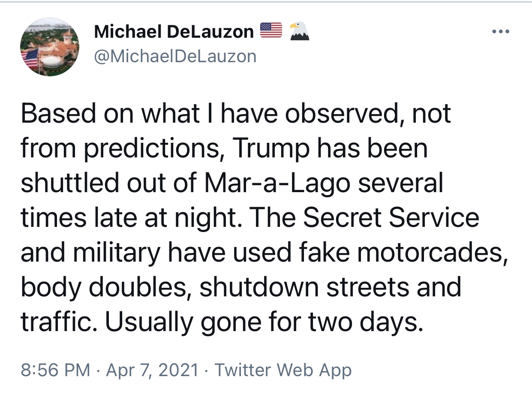Click the phrase "shutdown streets" in the tweet
The width and height of the screenshot is (532, 398).
pyautogui.click(x=302, y=287)
